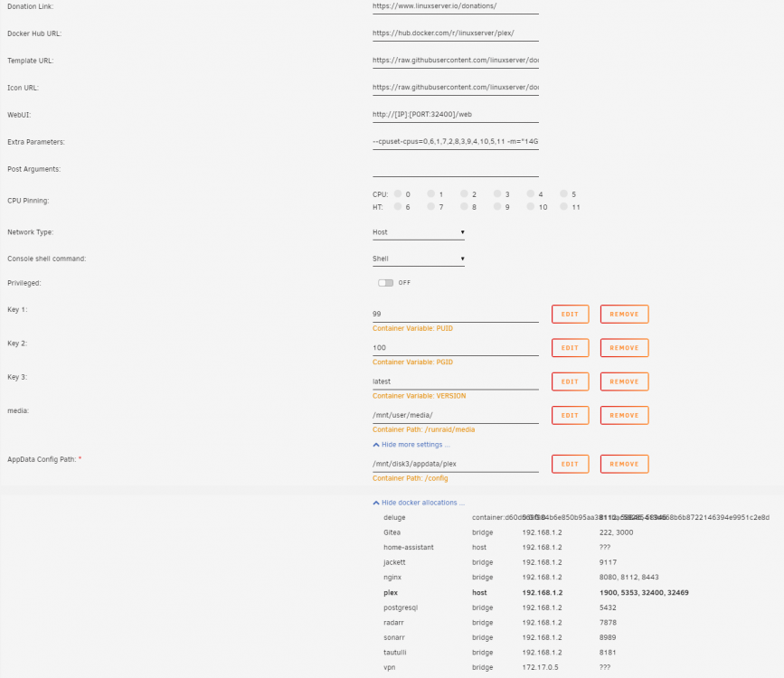Toggle CPU 1 pinning checkbox
Image resolution: width=784 pixels, height=678 pixels.
click(430, 193)
